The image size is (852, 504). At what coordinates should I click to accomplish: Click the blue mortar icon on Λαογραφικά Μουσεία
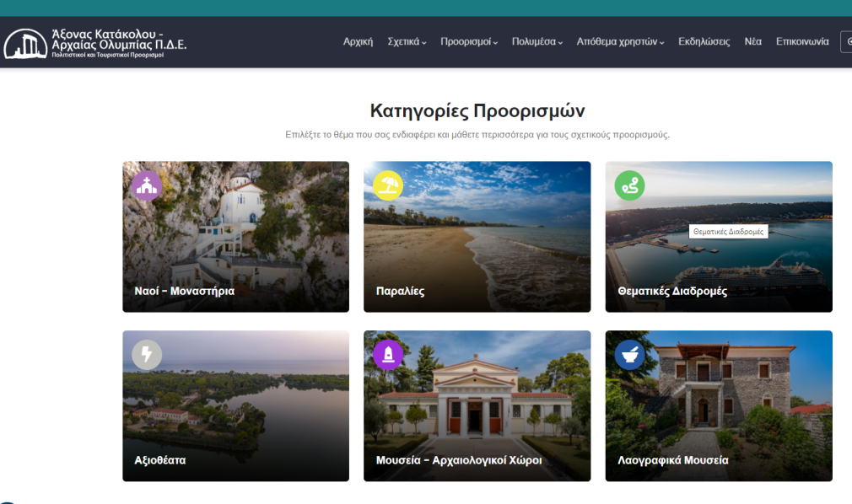click(629, 355)
